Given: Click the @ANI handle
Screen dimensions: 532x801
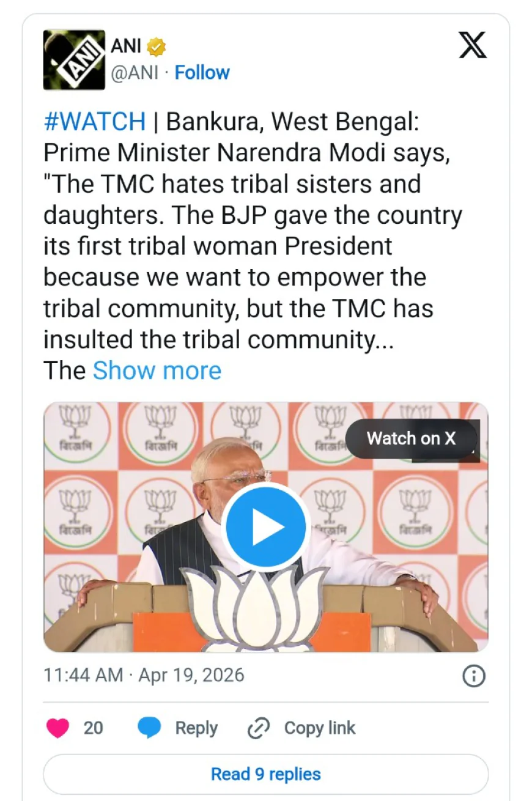Looking at the screenshot, I should point(135,73).
